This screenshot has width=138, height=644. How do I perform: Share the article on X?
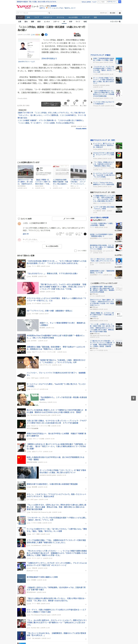(x=43, y=35)
